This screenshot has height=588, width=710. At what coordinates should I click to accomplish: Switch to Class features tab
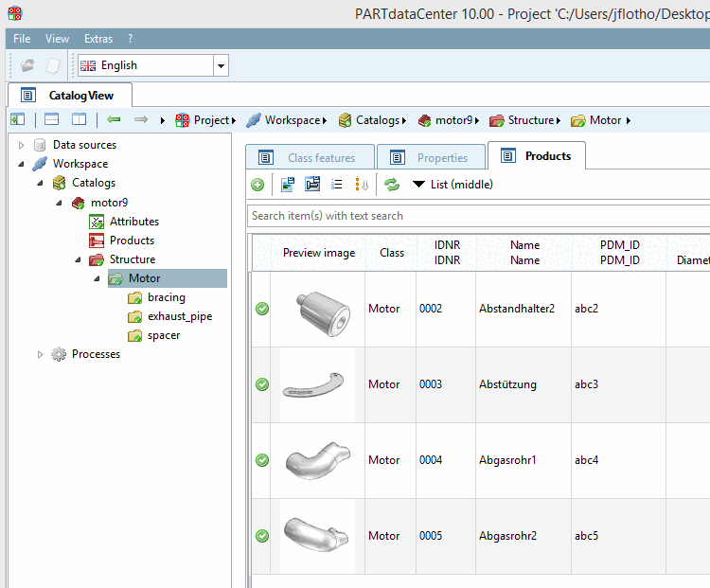tap(310, 157)
